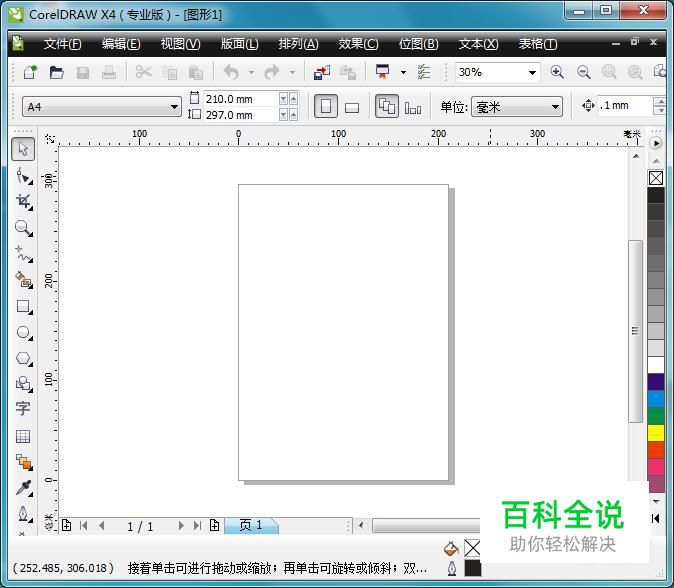Open the 单位 毫米 units dropdown
The width and height of the screenshot is (674, 588).
(x=517, y=107)
